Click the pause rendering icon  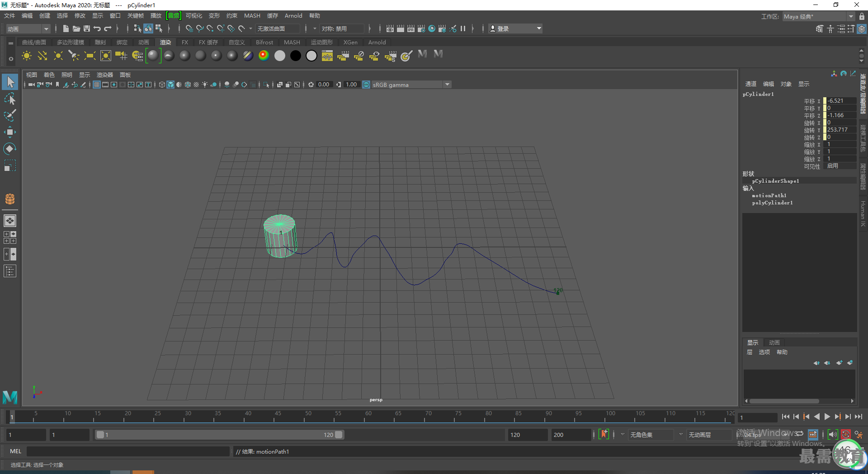tap(463, 28)
